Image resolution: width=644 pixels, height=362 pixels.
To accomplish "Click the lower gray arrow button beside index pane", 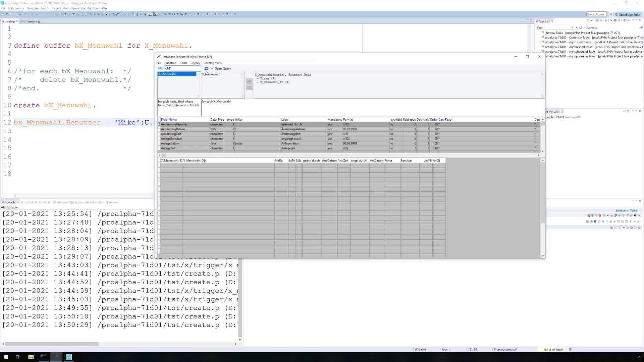I will [x=249, y=87].
